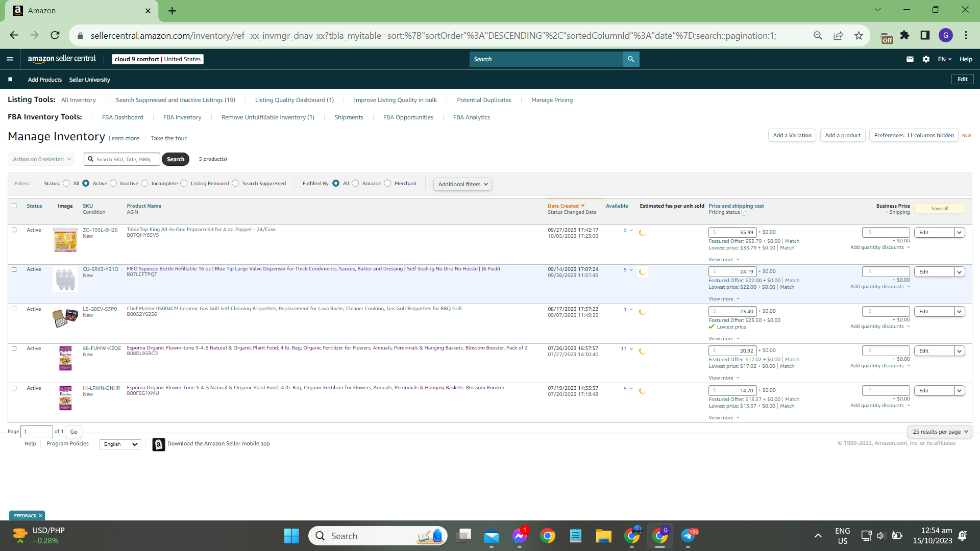The height and width of the screenshot is (551, 980).
Task: Open the Seller Central hamburger menu
Action: (10, 59)
